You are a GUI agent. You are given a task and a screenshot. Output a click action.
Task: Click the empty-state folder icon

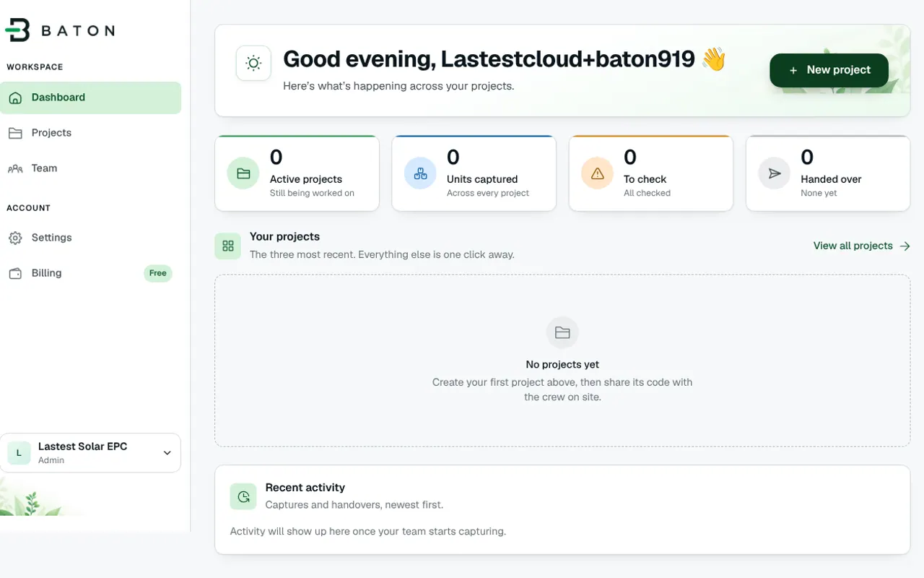pos(562,332)
